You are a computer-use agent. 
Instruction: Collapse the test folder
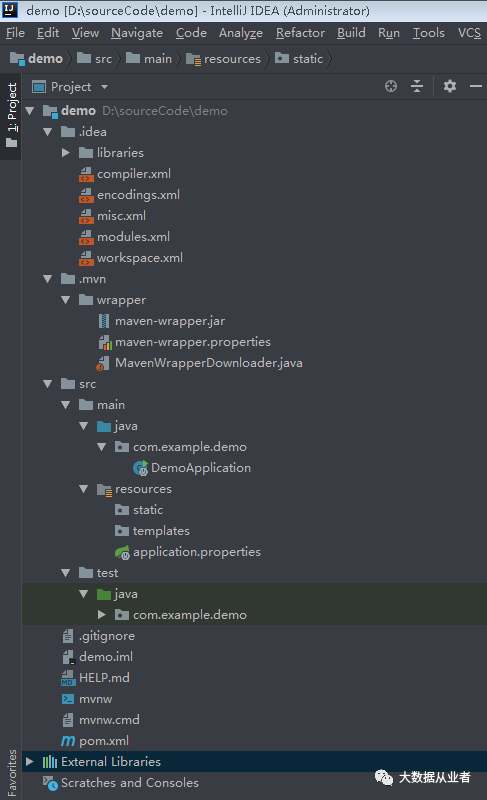(x=66, y=573)
